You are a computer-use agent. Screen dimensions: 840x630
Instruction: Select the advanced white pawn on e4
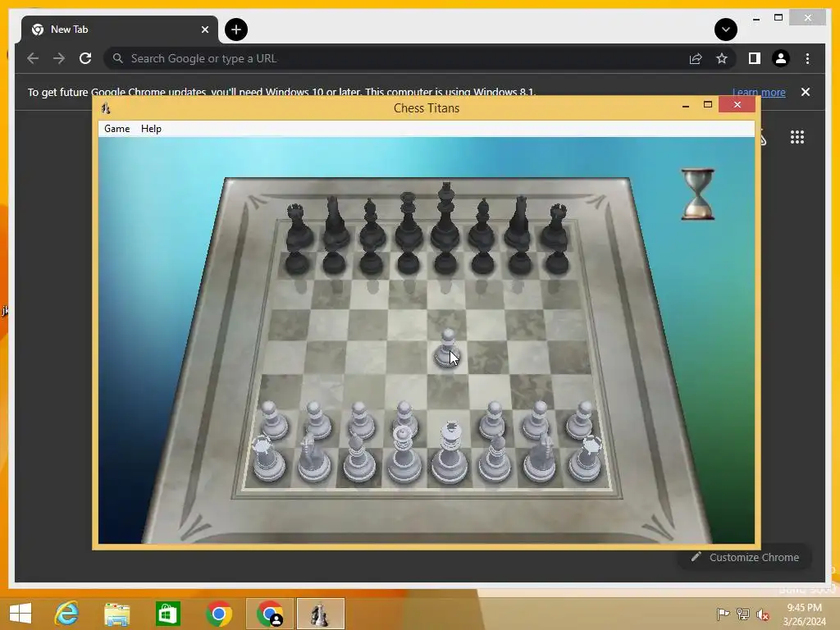[x=447, y=348]
